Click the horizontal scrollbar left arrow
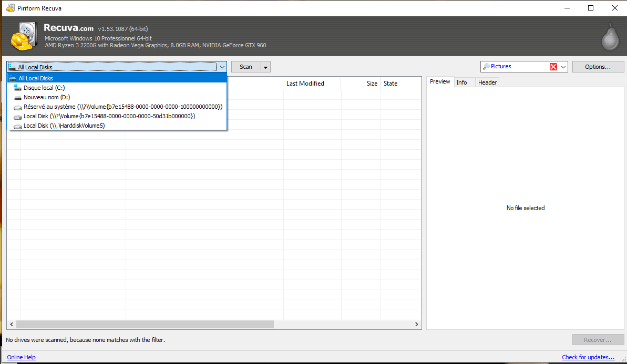The height and width of the screenshot is (364, 627). pos(12,325)
